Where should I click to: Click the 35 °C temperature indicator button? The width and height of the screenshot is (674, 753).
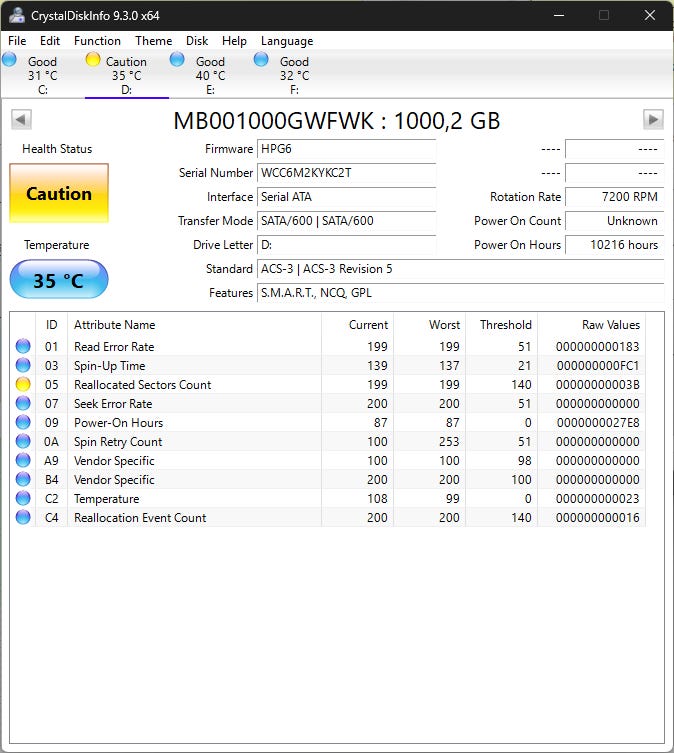pos(58,280)
